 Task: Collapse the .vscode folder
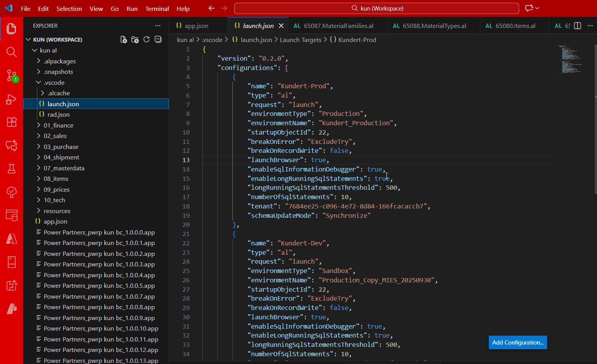coord(39,82)
